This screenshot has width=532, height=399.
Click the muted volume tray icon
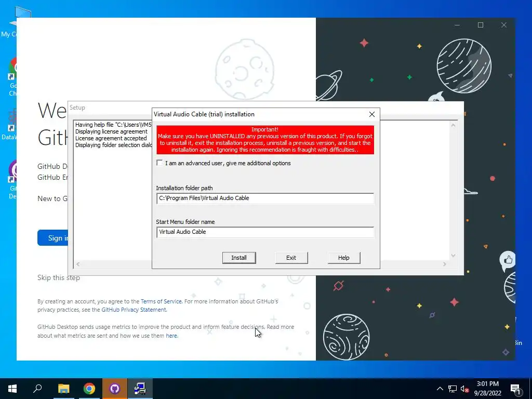[465, 389]
